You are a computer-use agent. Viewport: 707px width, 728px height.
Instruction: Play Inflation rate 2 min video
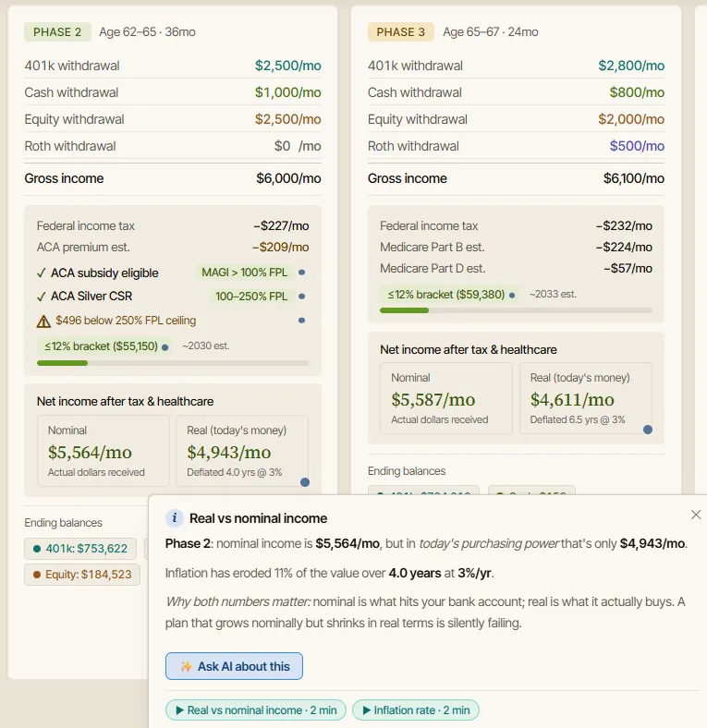click(x=416, y=710)
